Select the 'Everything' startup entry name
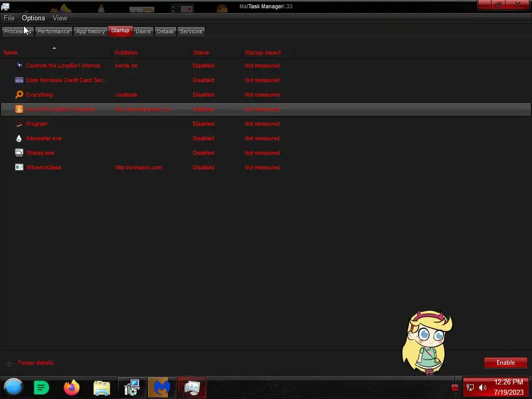The width and height of the screenshot is (532, 399). [39, 95]
